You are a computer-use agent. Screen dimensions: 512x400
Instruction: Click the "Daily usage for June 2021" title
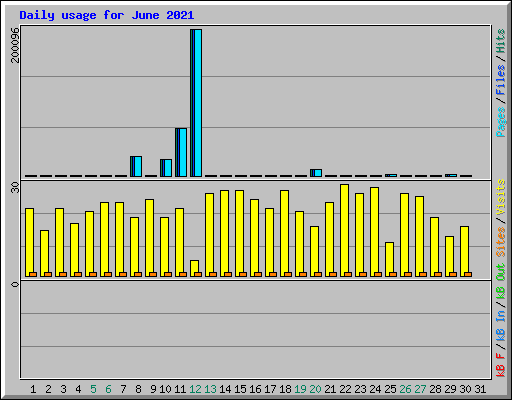107,15
